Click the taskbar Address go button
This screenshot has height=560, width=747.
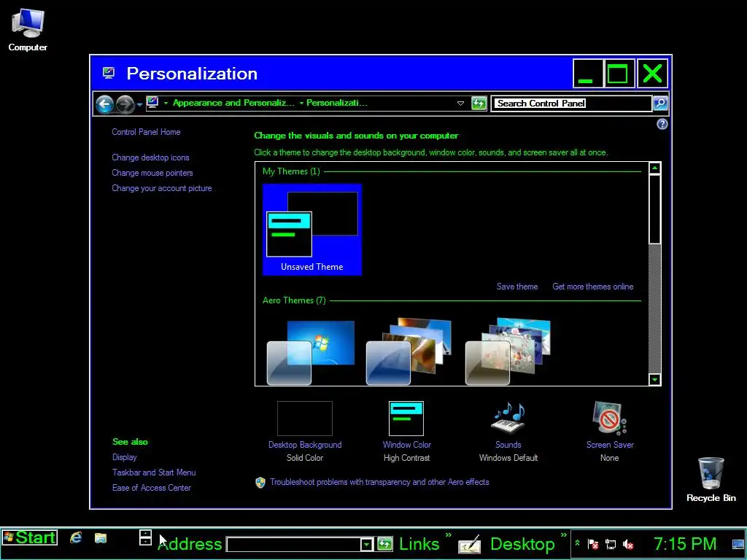[385, 544]
